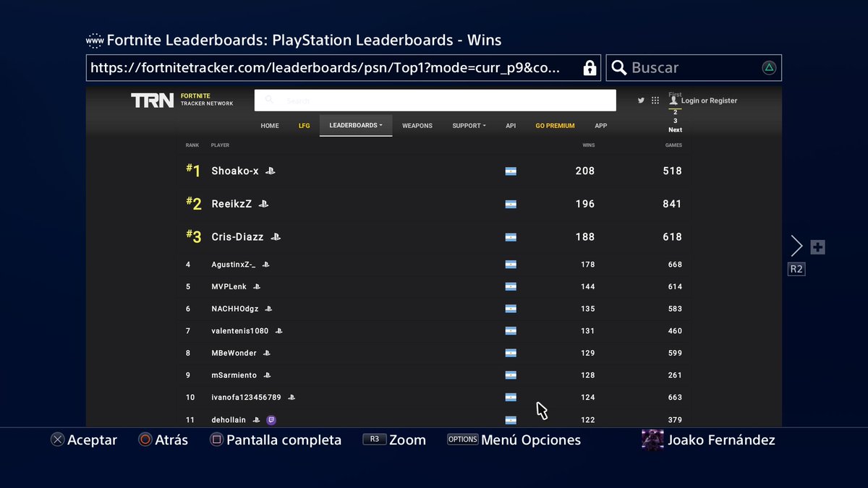Viewport: 868px width, 488px height.
Task: Click Joako Fernández profile avatar
Action: 652,440
